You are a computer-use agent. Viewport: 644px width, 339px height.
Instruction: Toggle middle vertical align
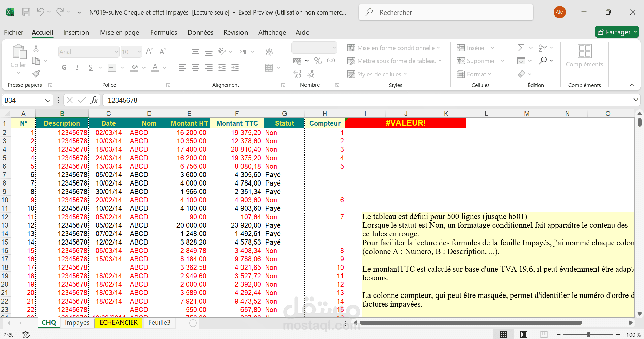196,51
